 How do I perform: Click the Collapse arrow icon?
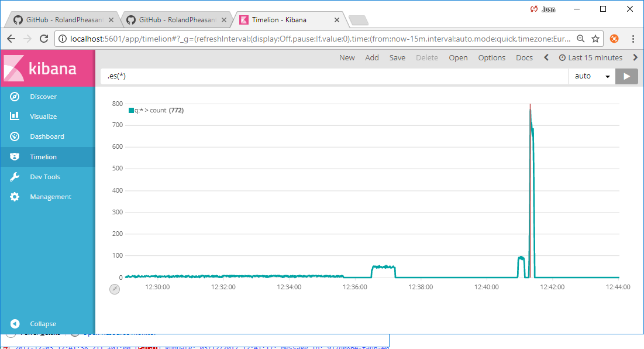(x=15, y=324)
